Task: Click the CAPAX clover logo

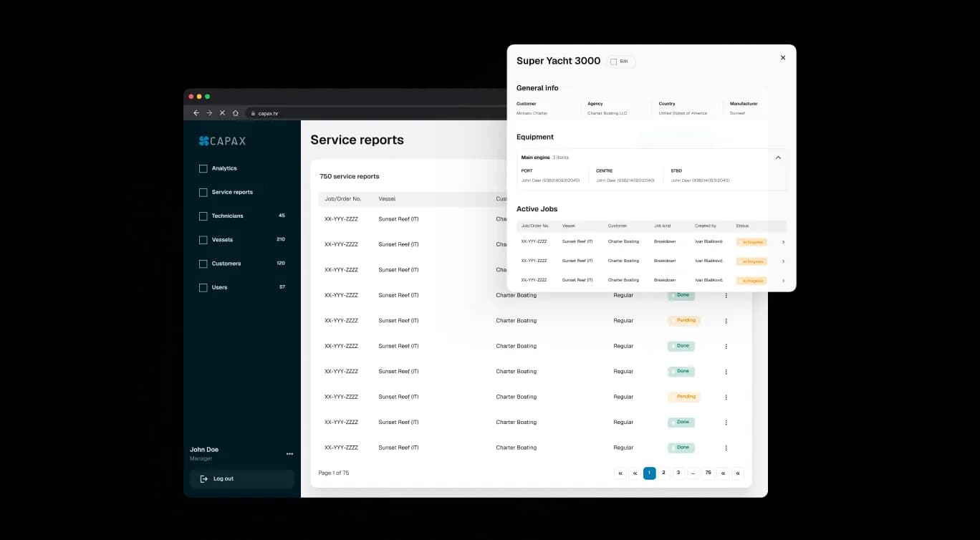Action: (204, 140)
